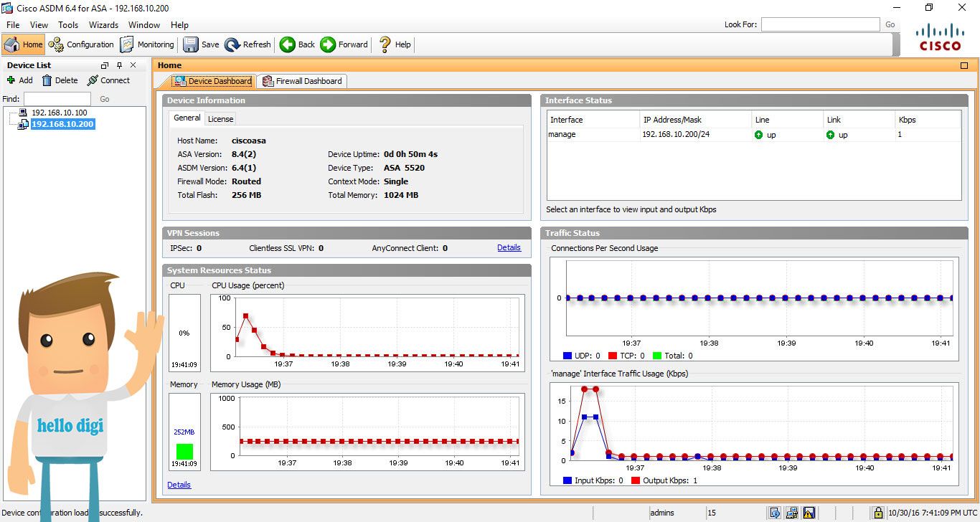Click the date and time in status bar
The image size is (980, 522).
(x=931, y=513)
